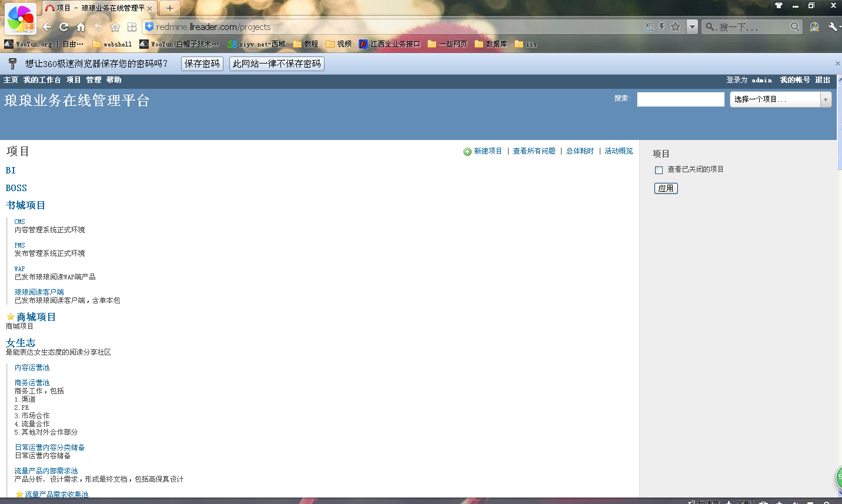Open the browser home page icon
Viewport: 842px width, 504px height.
click(81, 27)
